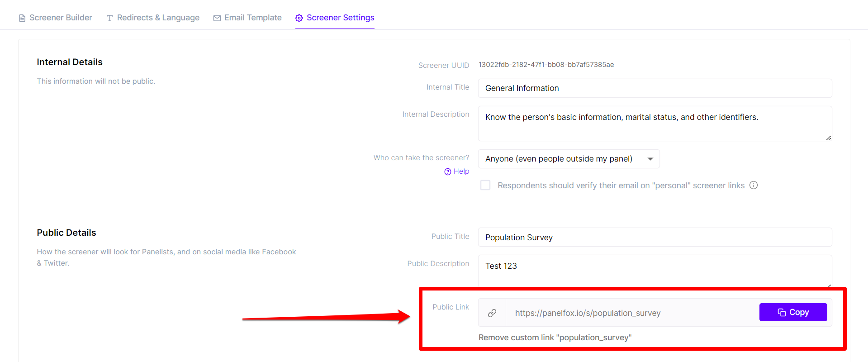
Task: Click the chain link icon beside public URL
Action: (x=492, y=313)
